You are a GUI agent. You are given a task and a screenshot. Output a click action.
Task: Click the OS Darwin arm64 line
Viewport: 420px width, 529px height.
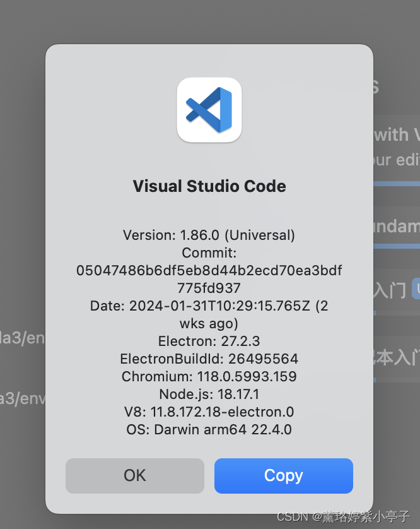[x=209, y=429]
